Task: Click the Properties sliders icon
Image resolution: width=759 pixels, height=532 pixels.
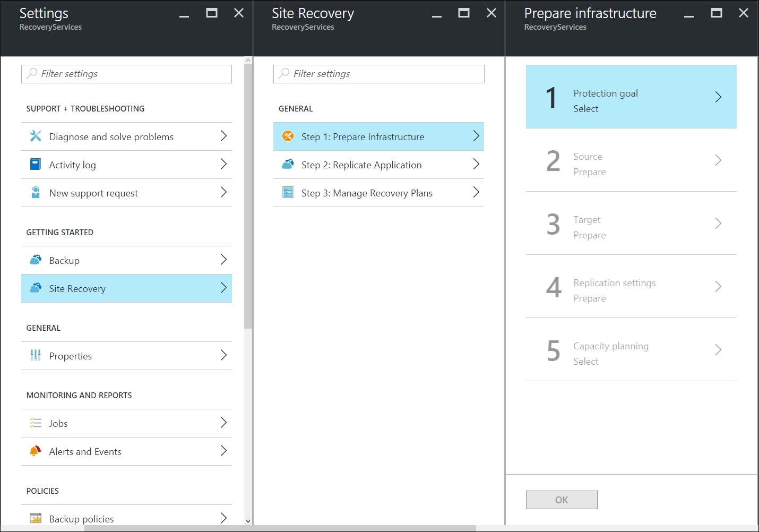Action: pos(36,356)
